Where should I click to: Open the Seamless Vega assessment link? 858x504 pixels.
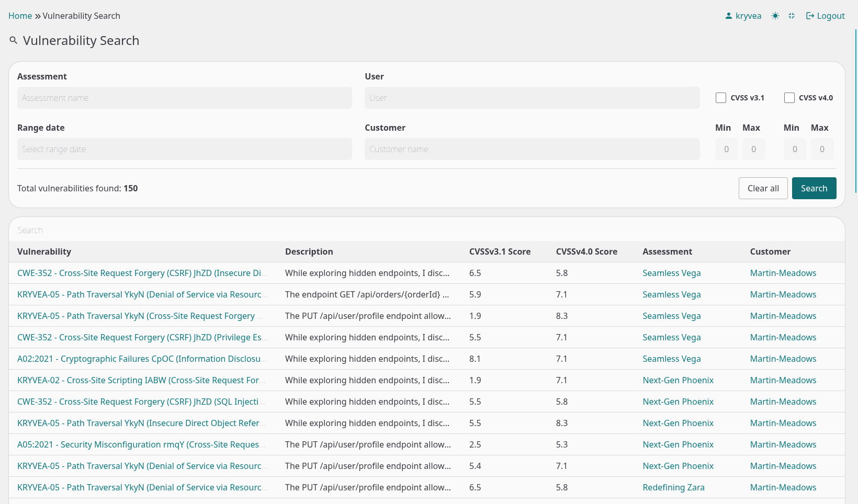(671, 273)
